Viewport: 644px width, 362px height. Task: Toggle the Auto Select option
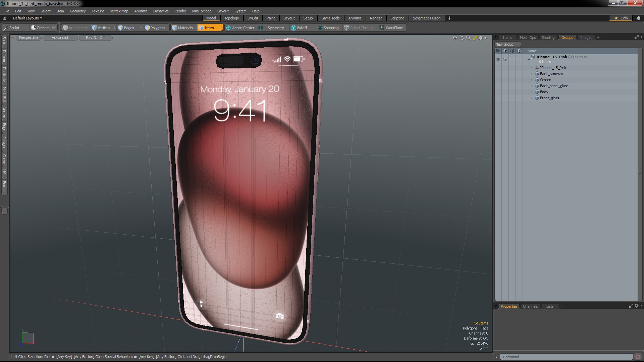(x=75, y=28)
